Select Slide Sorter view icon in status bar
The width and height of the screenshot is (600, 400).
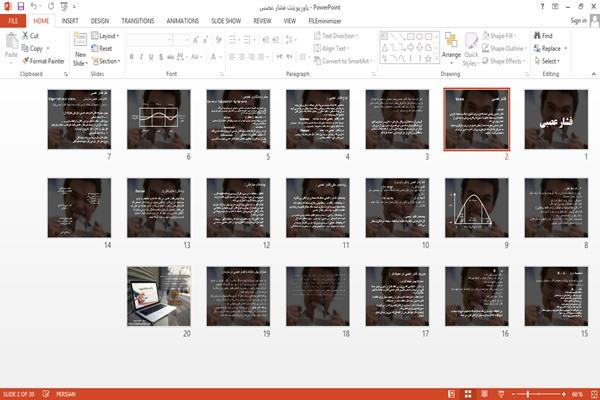point(468,394)
